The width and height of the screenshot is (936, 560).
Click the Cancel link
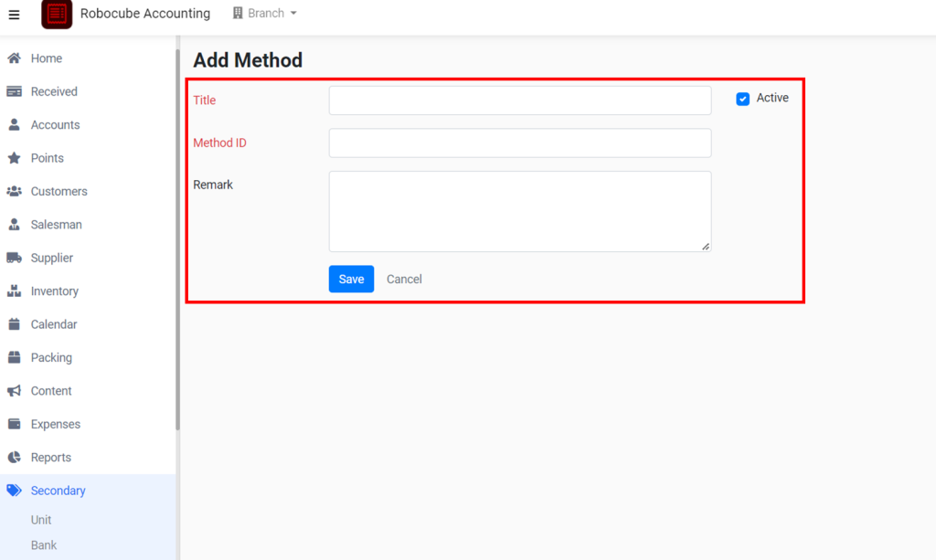(404, 280)
